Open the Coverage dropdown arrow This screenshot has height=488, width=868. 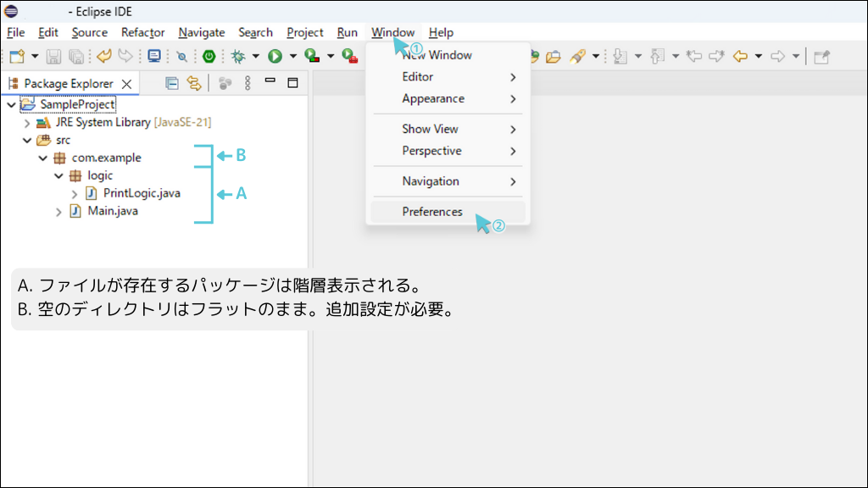click(331, 57)
